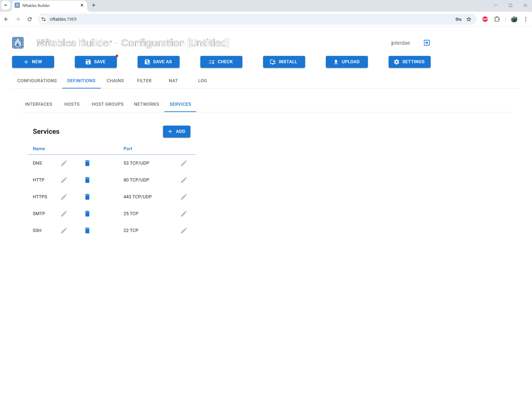Run the CHECK validation
This screenshot has width=532, height=407.
[x=221, y=62]
